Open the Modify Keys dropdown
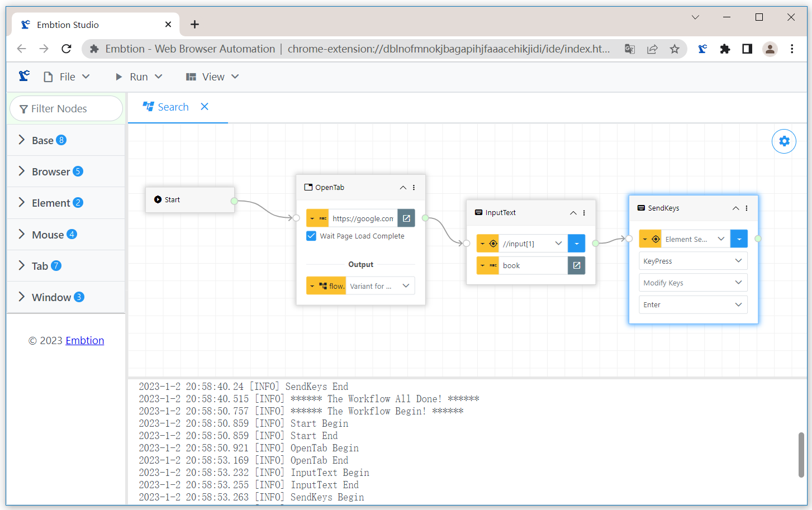 click(693, 283)
